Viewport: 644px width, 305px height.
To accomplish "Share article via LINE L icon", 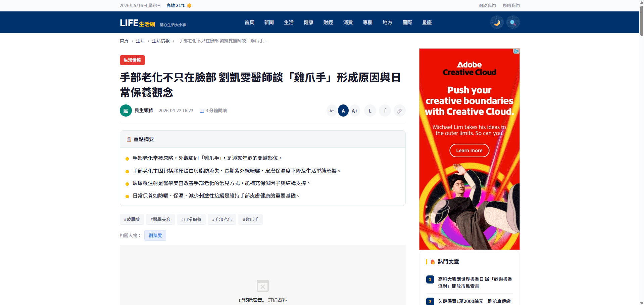I will point(370,111).
